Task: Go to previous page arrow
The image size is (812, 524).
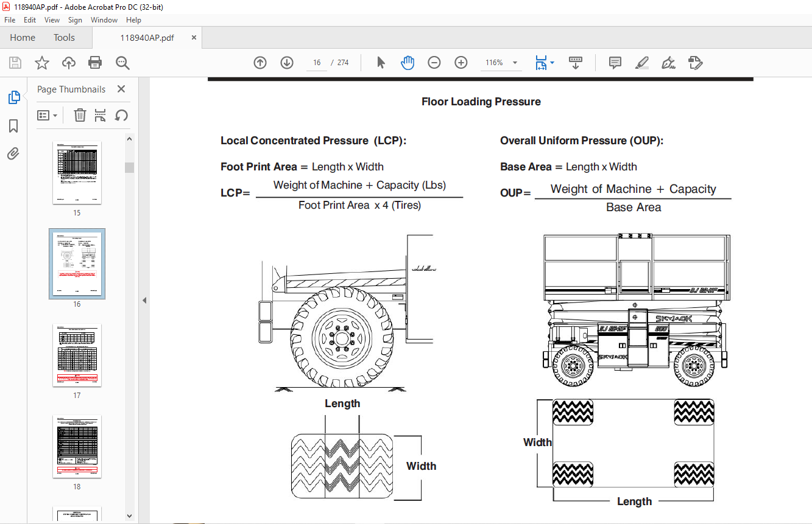Action: click(x=260, y=63)
